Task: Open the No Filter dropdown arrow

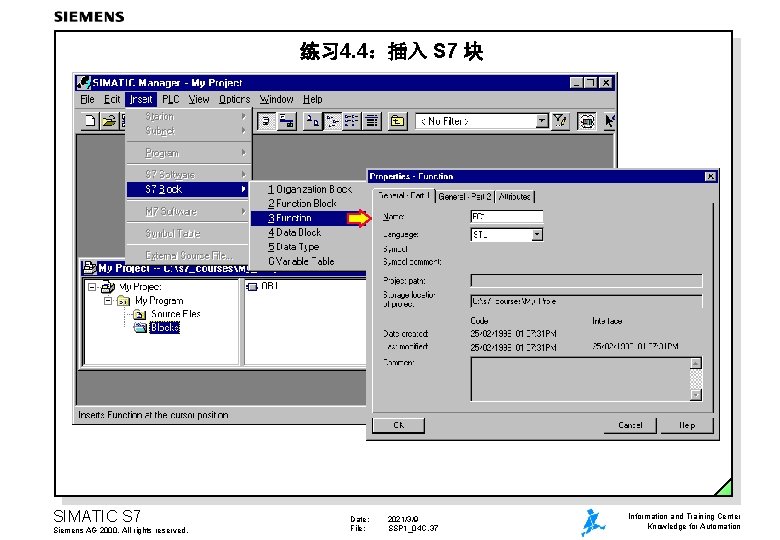Action: [x=542, y=121]
